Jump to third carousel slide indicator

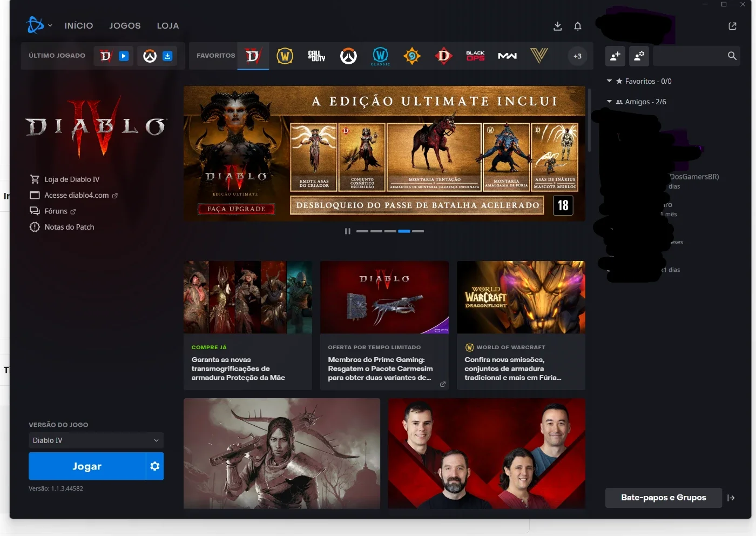tap(390, 231)
